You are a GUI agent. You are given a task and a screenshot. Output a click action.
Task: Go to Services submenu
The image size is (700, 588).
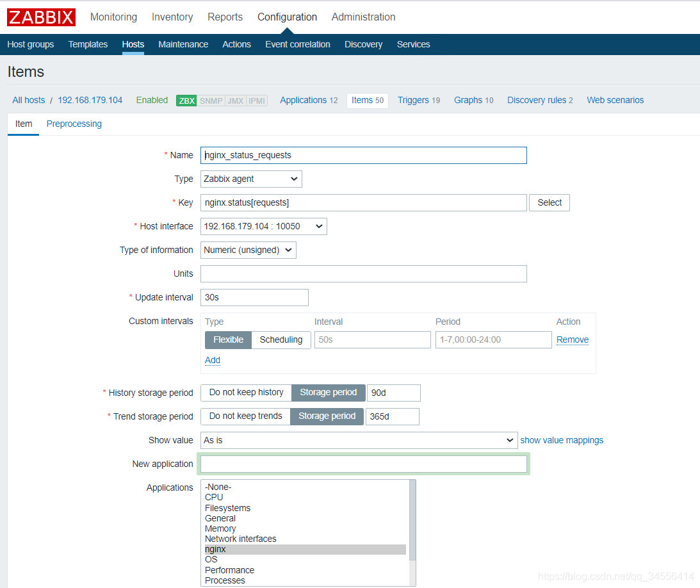pyautogui.click(x=413, y=44)
